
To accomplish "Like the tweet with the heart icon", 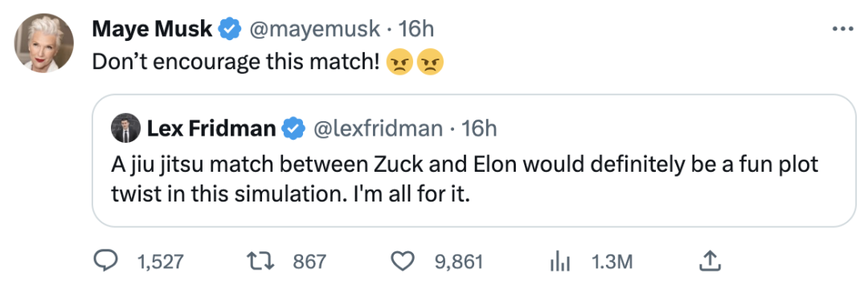I will pyautogui.click(x=403, y=262).
